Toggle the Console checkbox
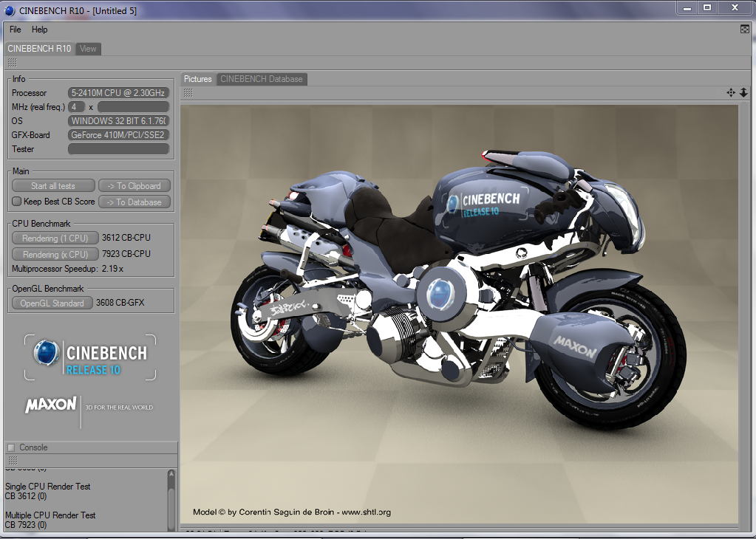756x539 pixels. (12, 447)
